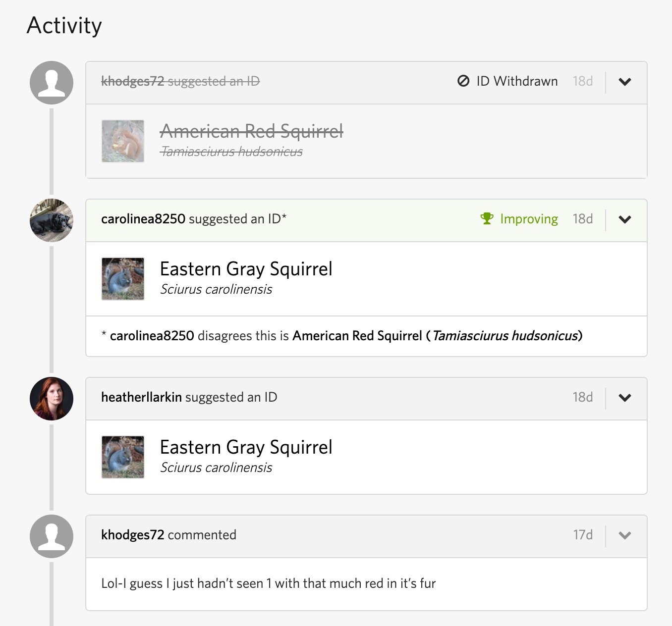The width and height of the screenshot is (672, 626).
Task: Open carolinea8250's Eastern Gray Squirrel taxon name
Action: pos(246,269)
